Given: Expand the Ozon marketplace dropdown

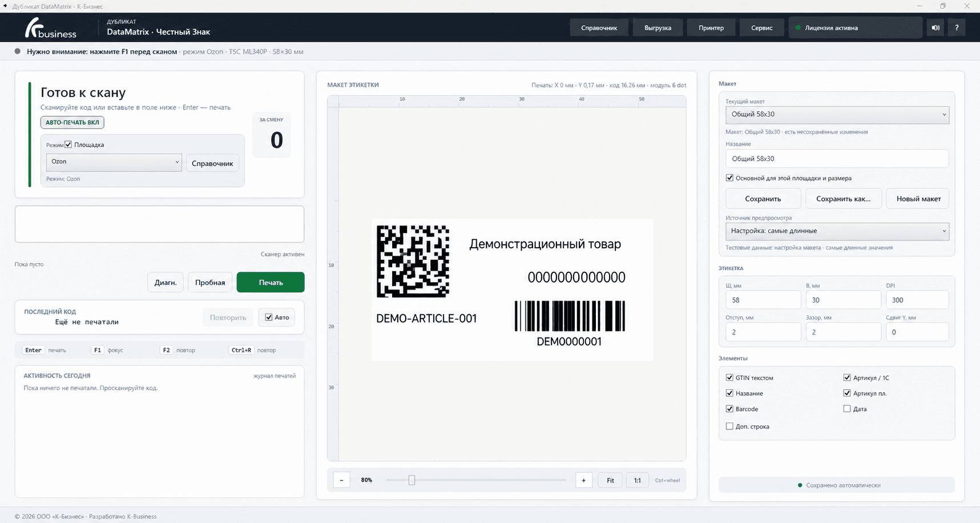Looking at the screenshot, I should pyautogui.click(x=114, y=162).
